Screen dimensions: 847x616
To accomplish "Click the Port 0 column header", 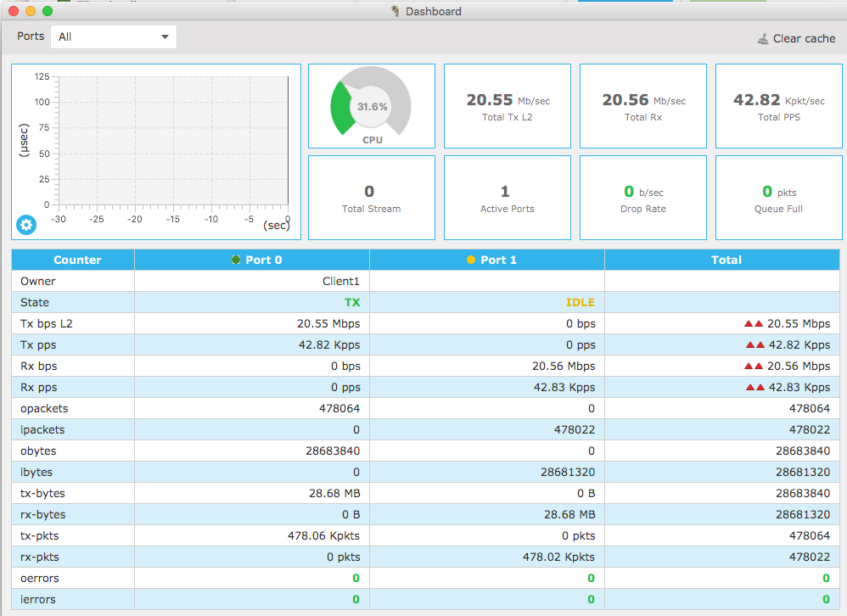I will click(x=252, y=260).
